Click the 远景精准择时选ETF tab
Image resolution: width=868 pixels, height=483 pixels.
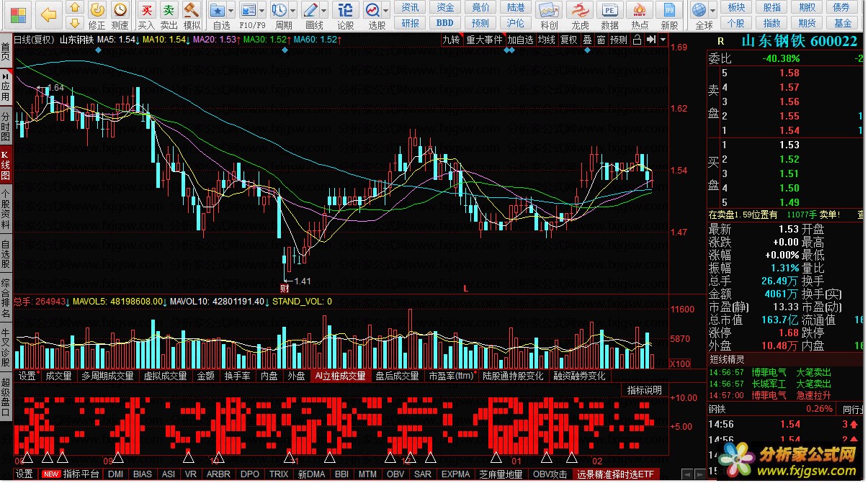(615, 474)
